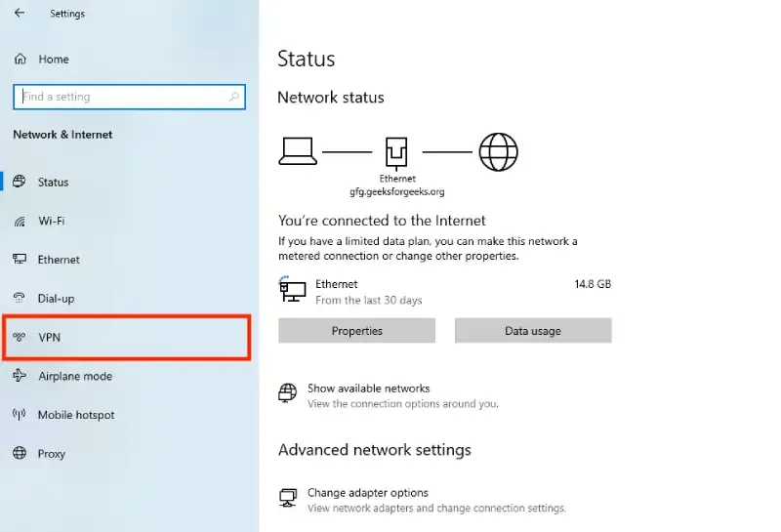This screenshot has height=532, width=781.
Task: Select Mobile hotspot in the sidebar
Action: click(x=76, y=415)
